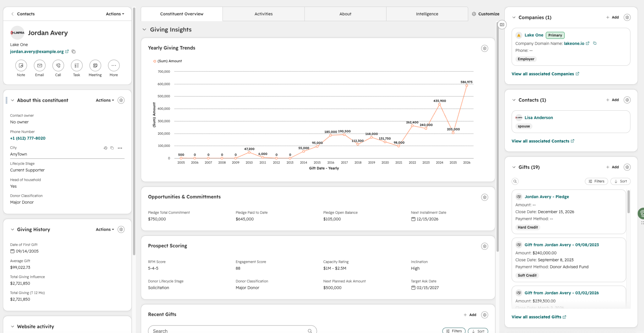Expand the Website activity section
The width and height of the screenshot is (644, 333).
tap(12, 326)
